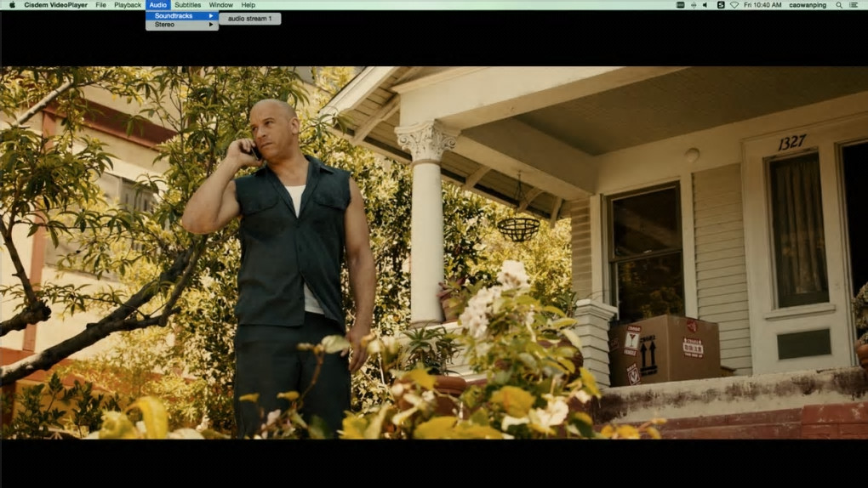The height and width of the screenshot is (488, 868).
Task: Expand the Stereo submenu
Action: pyautogui.click(x=182, y=25)
